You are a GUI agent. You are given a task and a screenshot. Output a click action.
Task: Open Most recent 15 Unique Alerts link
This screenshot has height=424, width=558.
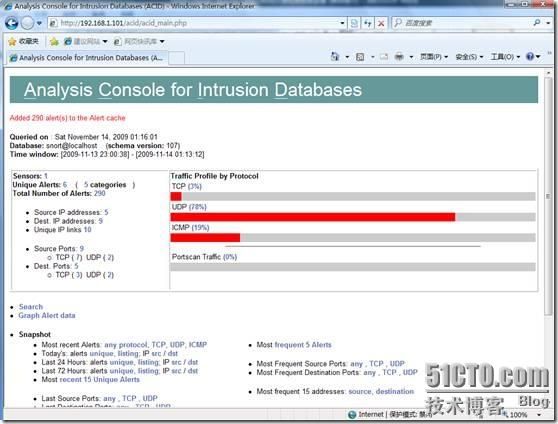tap(100, 379)
